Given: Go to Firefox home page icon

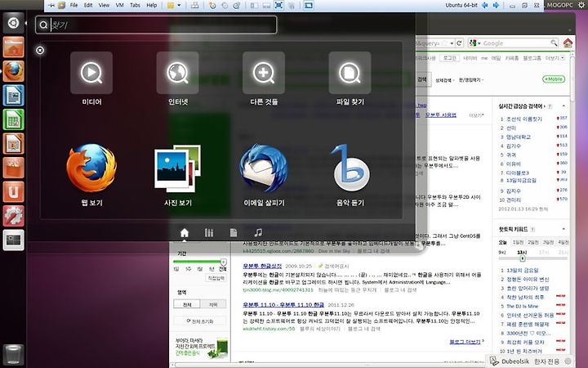Looking at the screenshot, I should tap(568, 43).
